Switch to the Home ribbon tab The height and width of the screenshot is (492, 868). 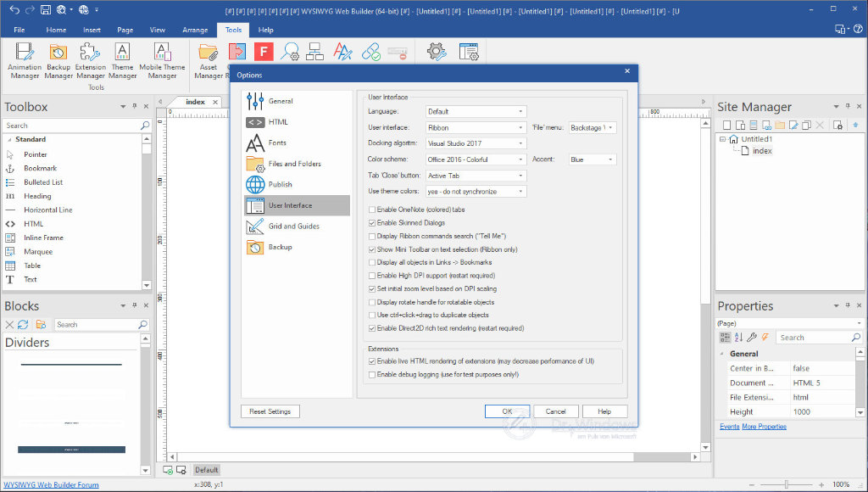coord(56,30)
